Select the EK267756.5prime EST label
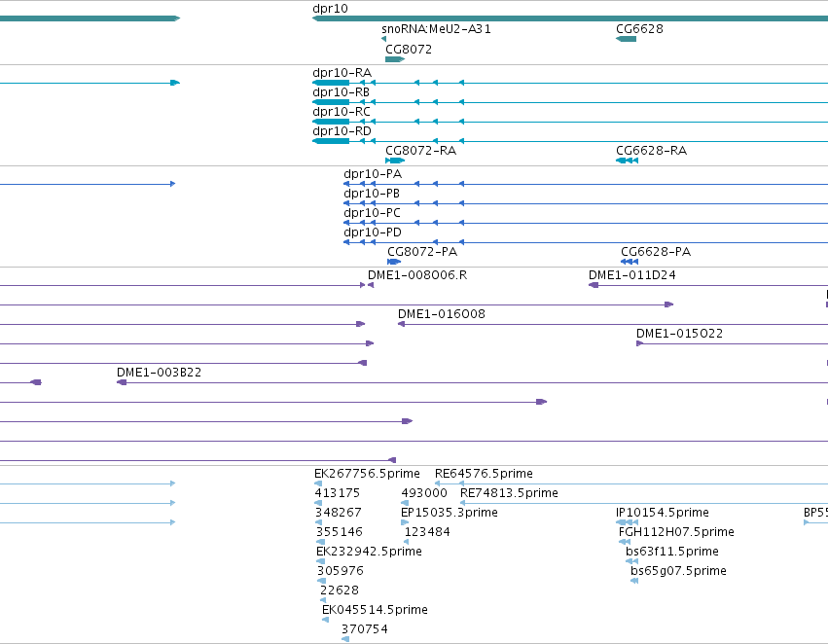Viewport: 828px width, 644px height. (x=367, y=474)
